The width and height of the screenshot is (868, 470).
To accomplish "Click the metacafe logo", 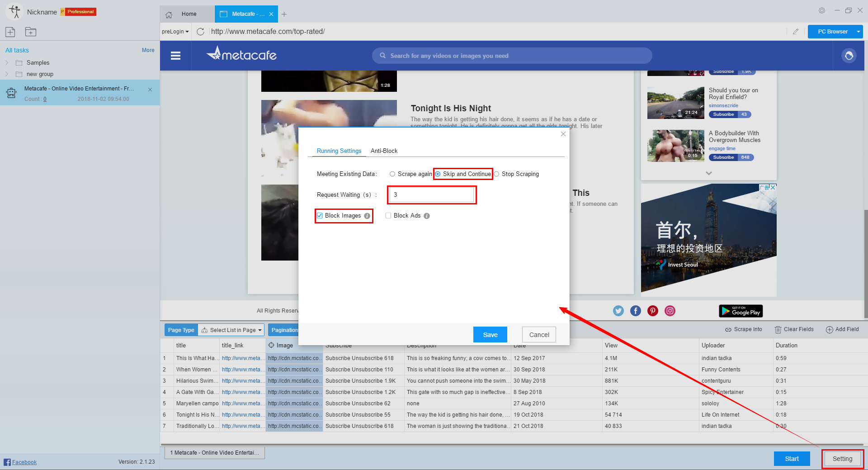I will (242, 54).
